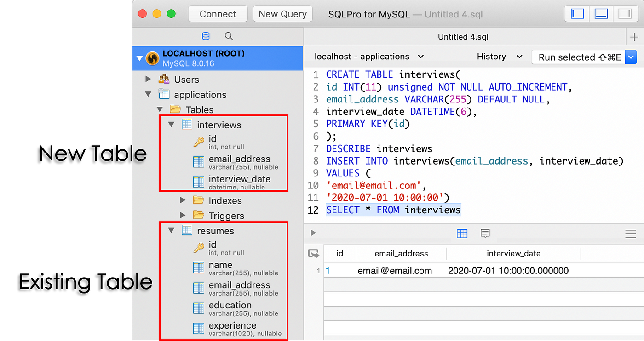Toggle the bottom results panel button
The image size is (644, 341).
click(x=601, y=14)
